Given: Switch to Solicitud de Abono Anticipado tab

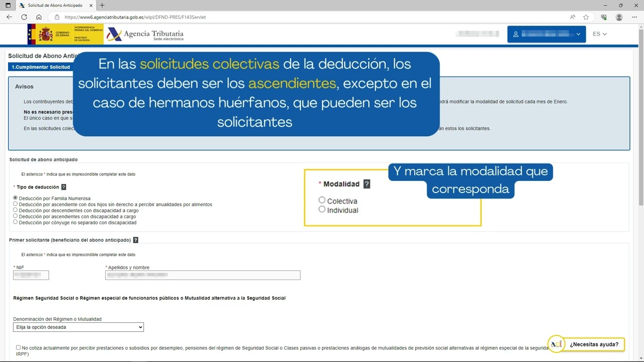Looking at the screenshot, I should pos(54,6).
